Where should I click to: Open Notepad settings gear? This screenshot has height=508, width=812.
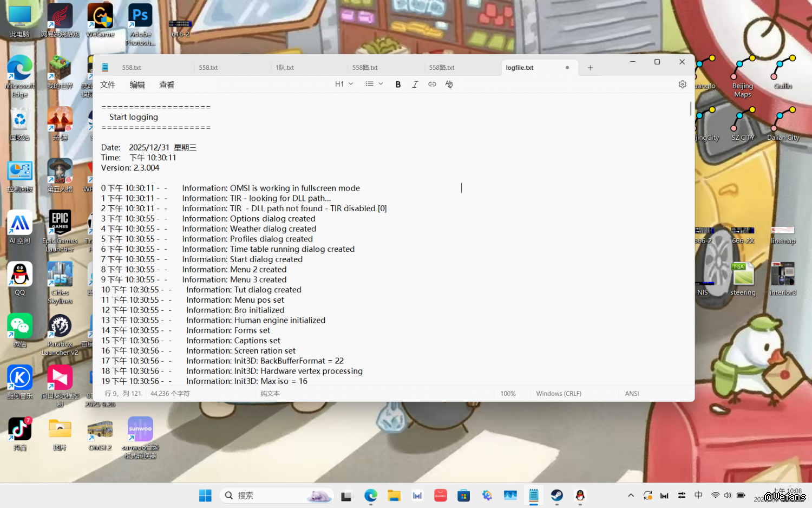click(x=683, y=84)
